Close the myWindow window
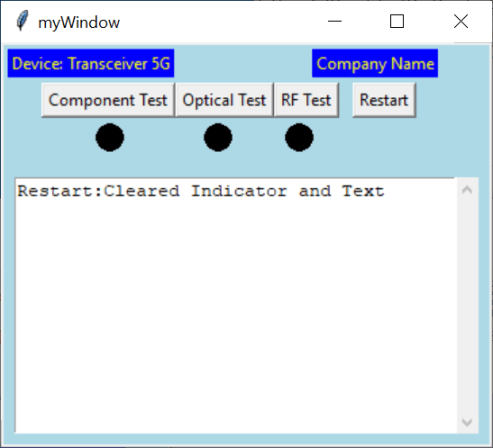Viewport: 493px width, 448px height. pyautogui.click(x=461, y=22)
